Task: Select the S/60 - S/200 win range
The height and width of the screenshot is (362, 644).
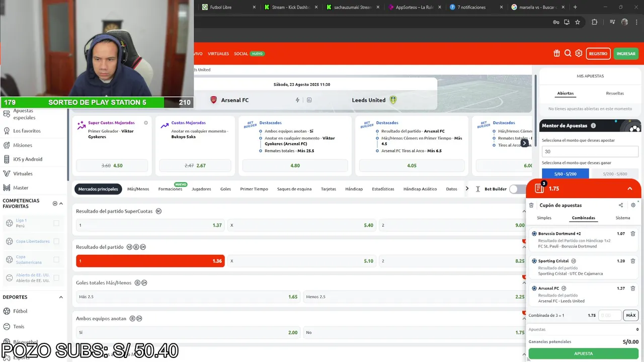Action: pos(566,174)
